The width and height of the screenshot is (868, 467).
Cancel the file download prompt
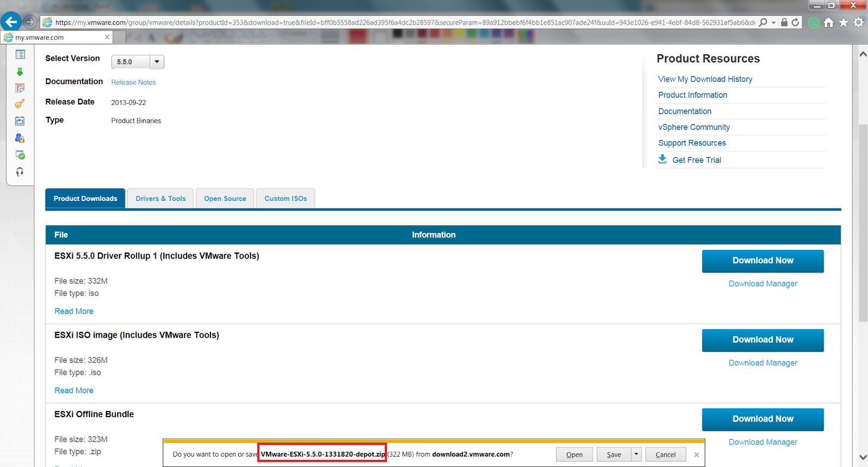point(666,455)
